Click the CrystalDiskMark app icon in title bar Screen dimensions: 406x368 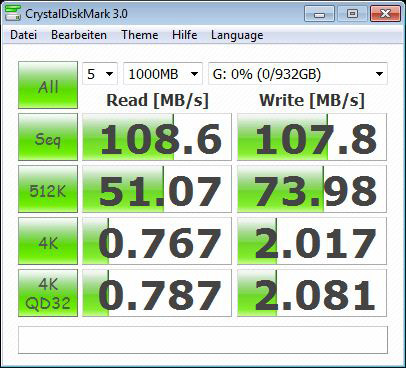click(x=13, y=13)
